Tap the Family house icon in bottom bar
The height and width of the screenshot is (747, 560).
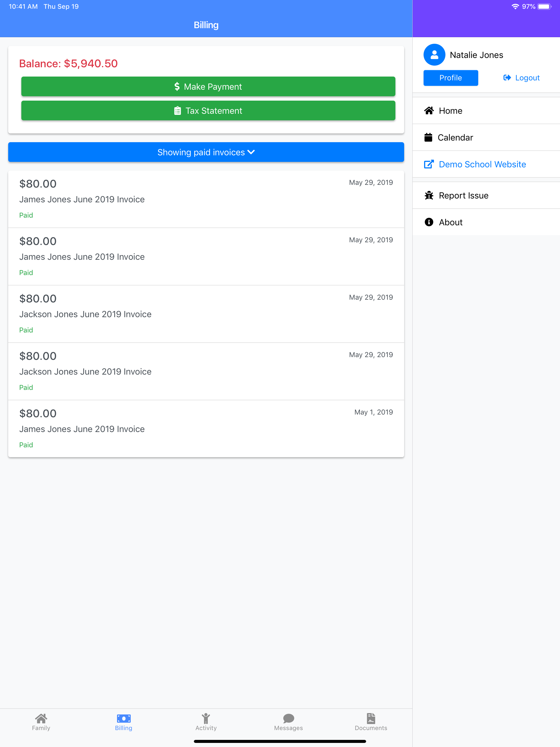41,718
